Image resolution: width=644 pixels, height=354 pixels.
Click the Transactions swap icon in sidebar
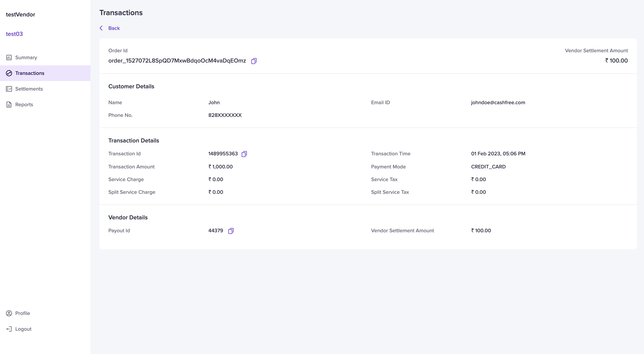(9, 73)
